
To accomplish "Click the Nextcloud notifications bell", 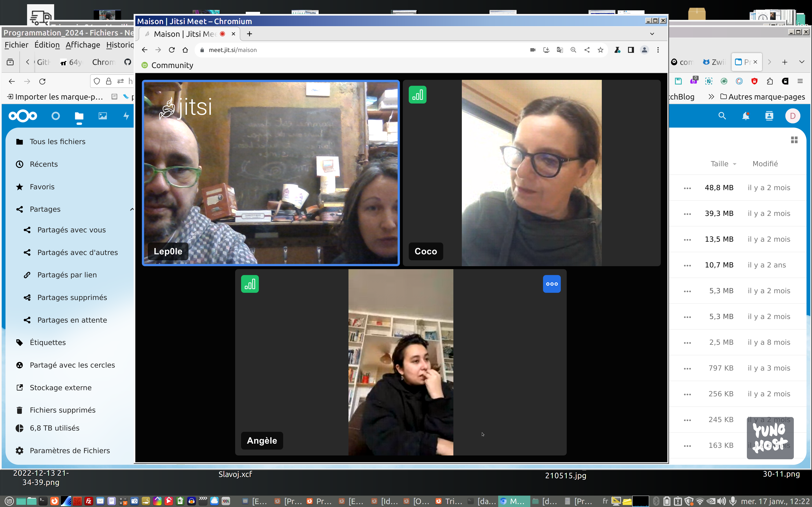I will [x=746, y=116].
